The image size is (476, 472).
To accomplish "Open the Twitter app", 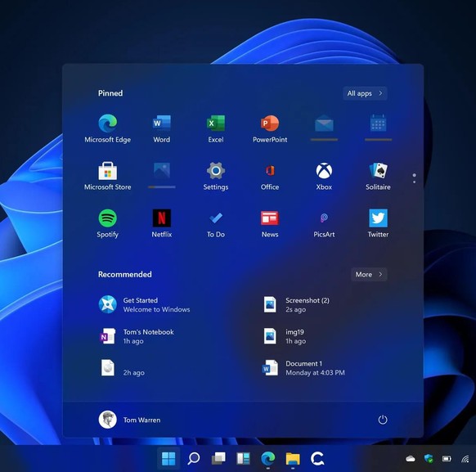I will click(x=378, y=223).
